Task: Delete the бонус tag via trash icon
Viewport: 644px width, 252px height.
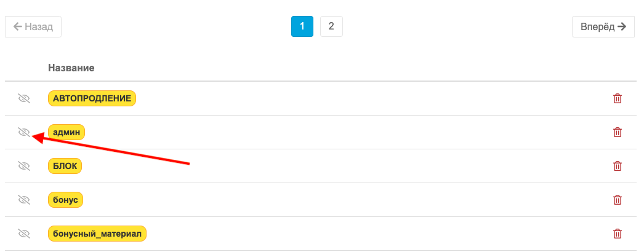Action: tap(617, 200)
